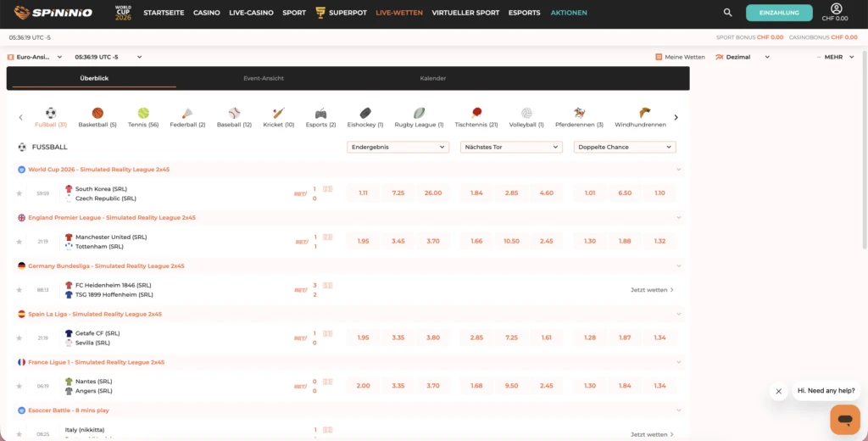Select odds 10.50 in Manchester United row
The image size is (868, 441).
[511, 241]
